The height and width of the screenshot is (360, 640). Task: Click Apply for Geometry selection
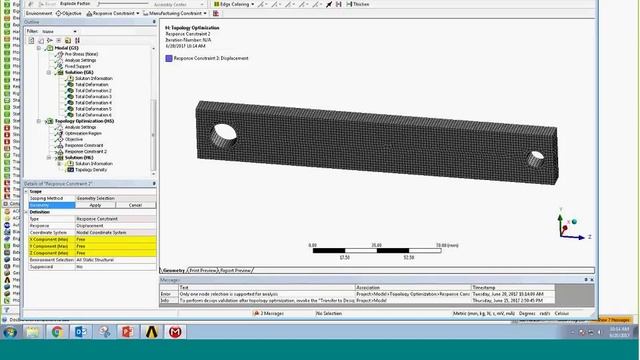(95, 205)
